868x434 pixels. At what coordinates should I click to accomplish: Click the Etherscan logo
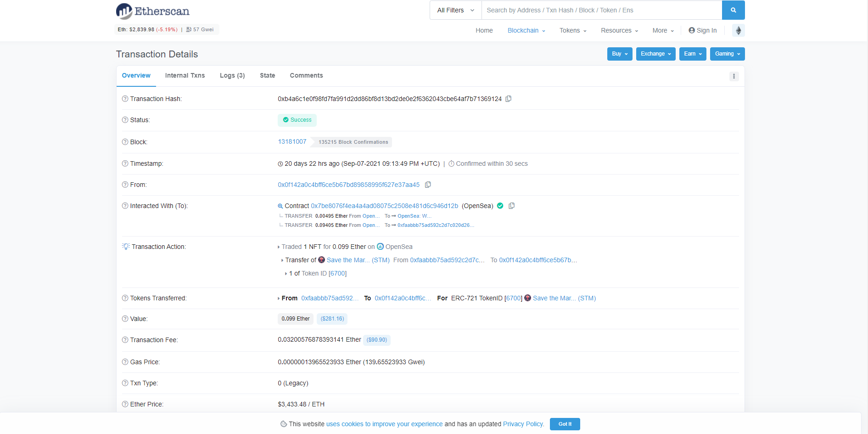(x=153, y=11)
